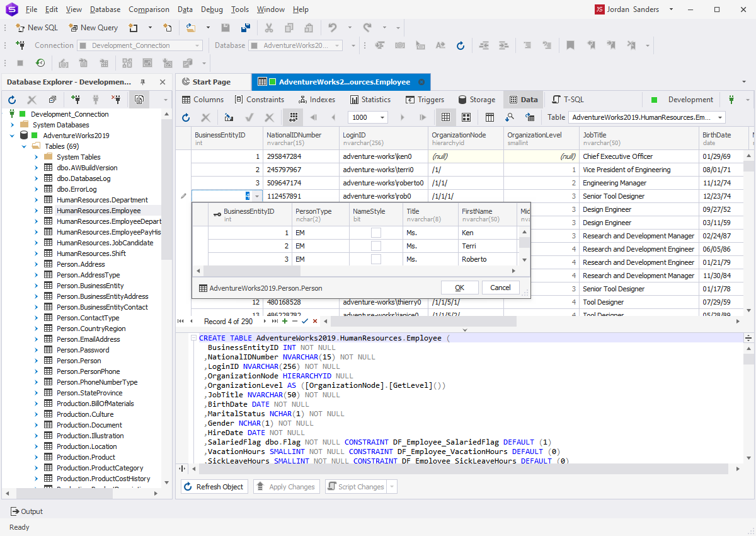
Task: Open data search in the grid toolbar
Action: (x=511, y=117)
